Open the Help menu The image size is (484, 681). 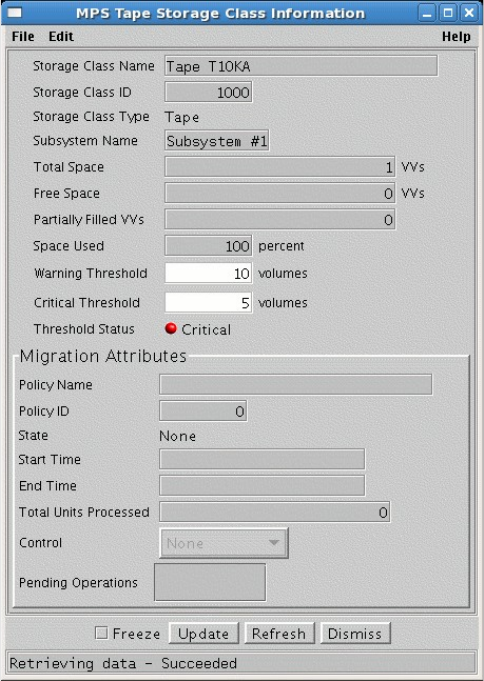[456, 36]
